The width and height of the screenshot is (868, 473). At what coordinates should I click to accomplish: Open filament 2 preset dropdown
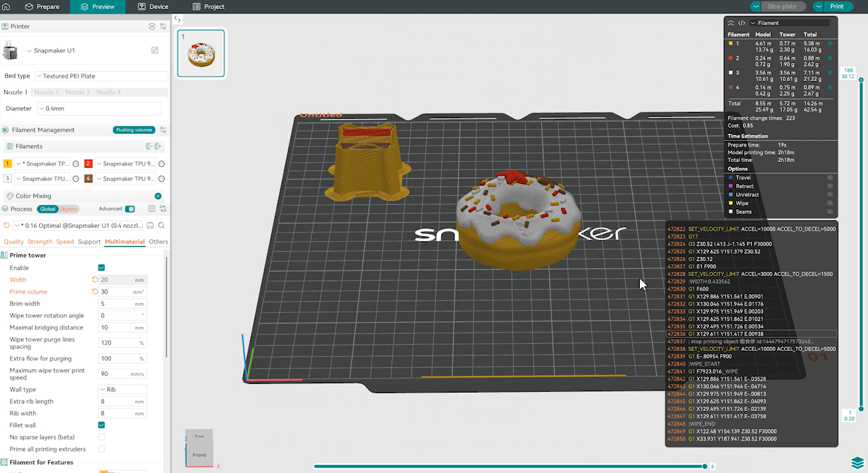[126, 164]
